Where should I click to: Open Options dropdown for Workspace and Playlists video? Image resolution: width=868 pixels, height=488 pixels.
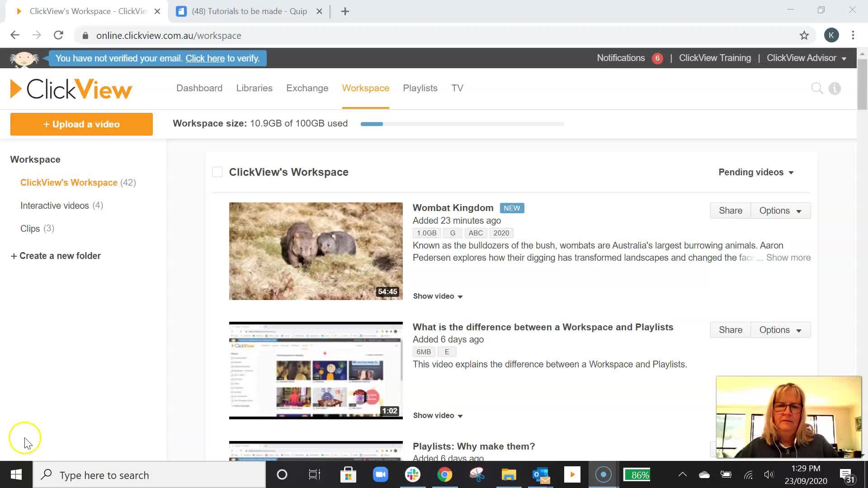[780, 330]
